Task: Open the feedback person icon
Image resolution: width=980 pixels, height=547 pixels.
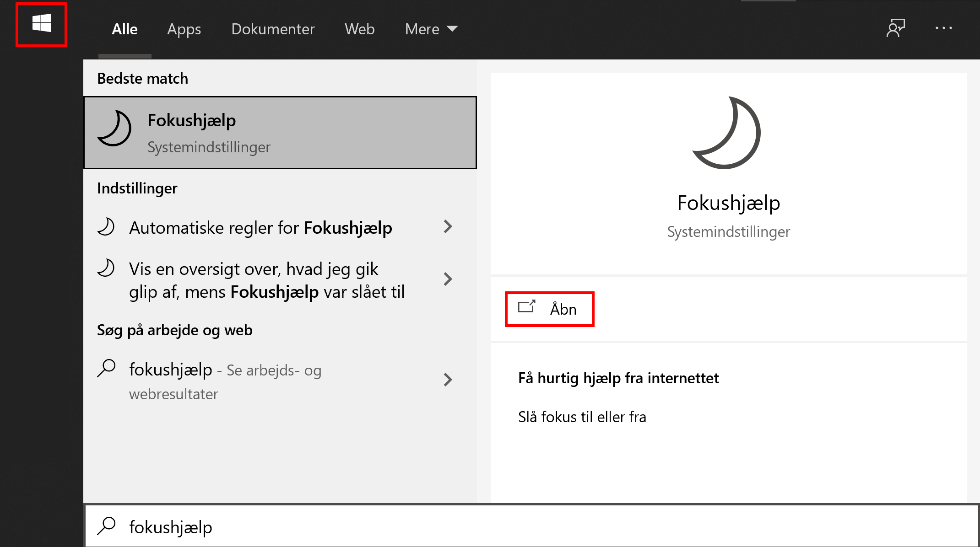Action: click(895, 28)
